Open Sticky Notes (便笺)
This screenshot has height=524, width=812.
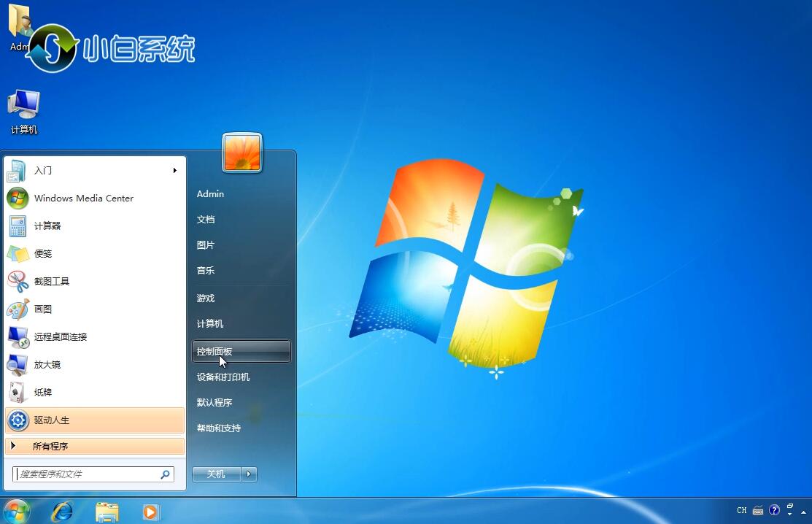pyautogui.click(x=43, y=254)
